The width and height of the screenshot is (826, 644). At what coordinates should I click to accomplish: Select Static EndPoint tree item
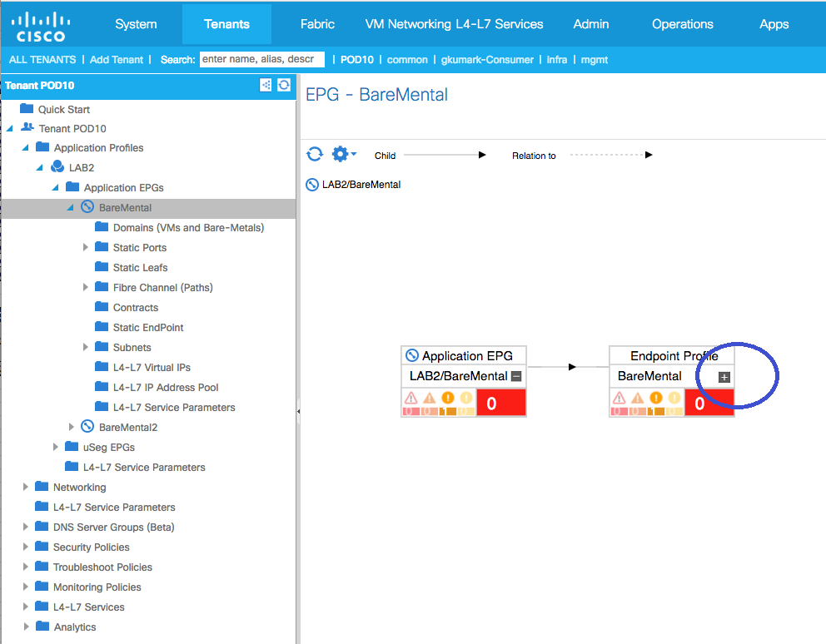click(148, 328)
